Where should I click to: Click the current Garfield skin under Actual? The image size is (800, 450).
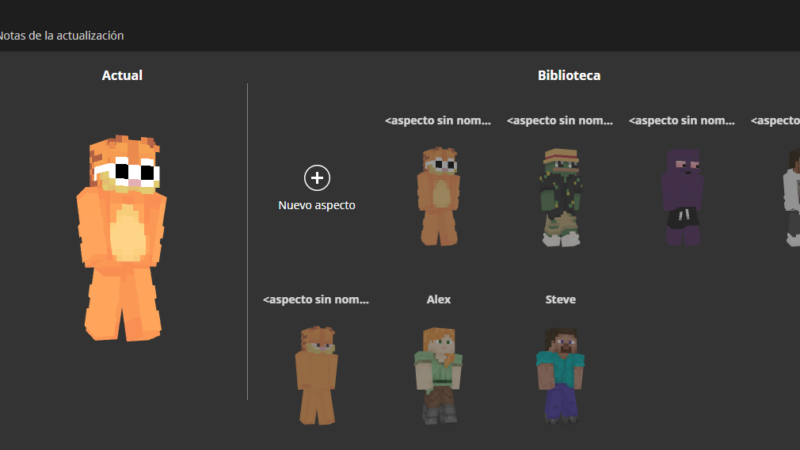[121, 238]
